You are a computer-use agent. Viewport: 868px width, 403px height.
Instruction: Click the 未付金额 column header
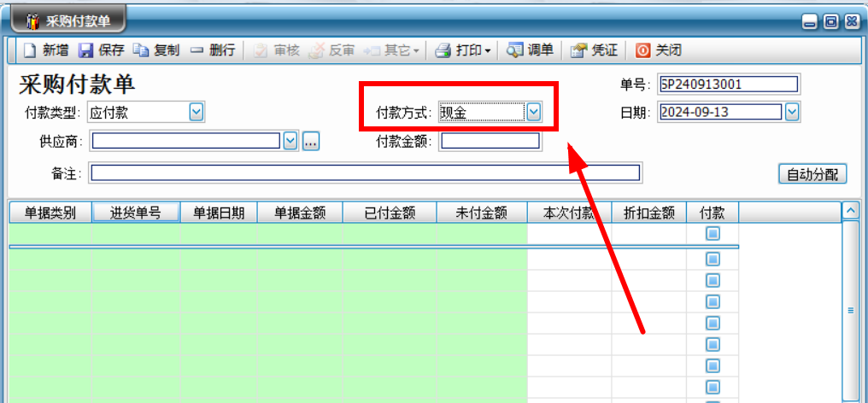tap(482, 213)
